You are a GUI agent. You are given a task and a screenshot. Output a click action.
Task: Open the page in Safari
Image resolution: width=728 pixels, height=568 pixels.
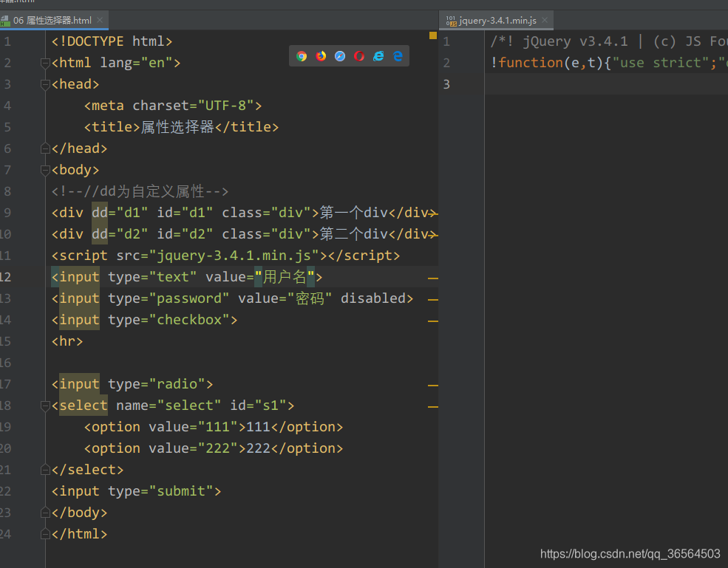(339, 55)
